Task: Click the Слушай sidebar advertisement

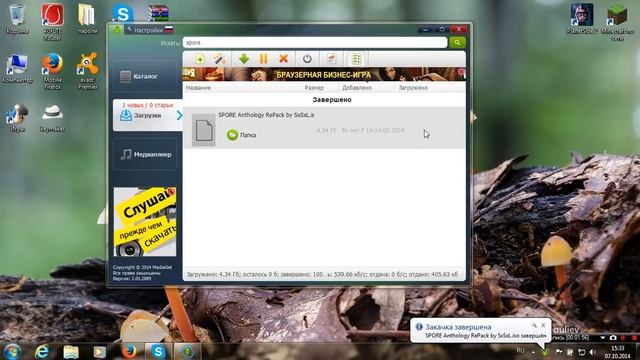Action: [145, 222]
